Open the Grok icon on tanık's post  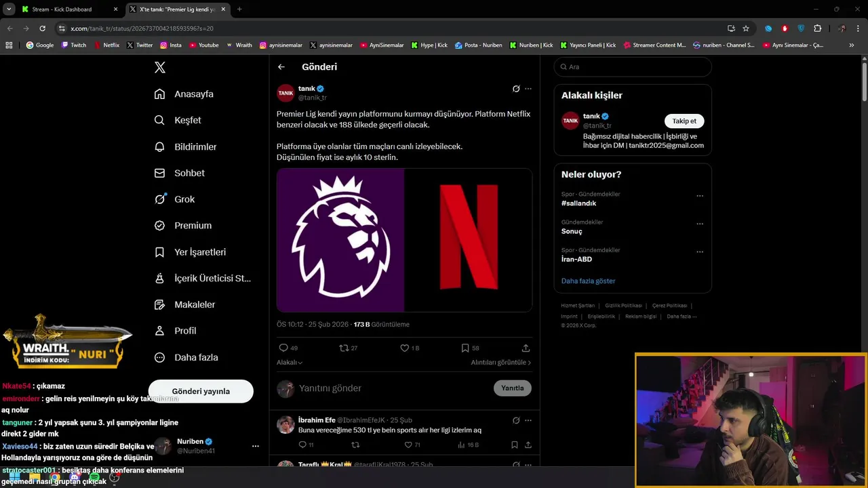[x=516, y=89]
